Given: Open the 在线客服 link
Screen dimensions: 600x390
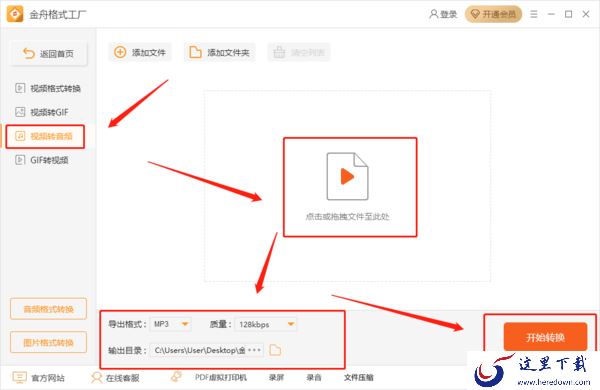Looking at the screenshot, I should click(122, 378).
